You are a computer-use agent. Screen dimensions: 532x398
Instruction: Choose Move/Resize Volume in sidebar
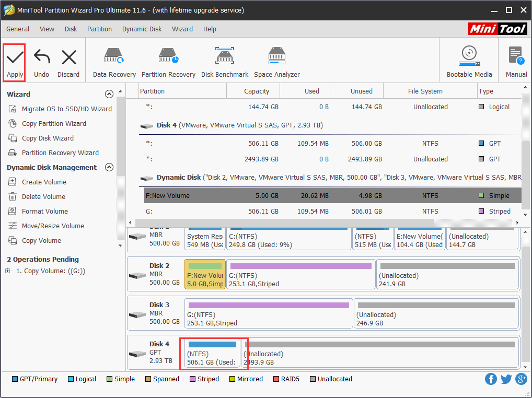[46, 226]
